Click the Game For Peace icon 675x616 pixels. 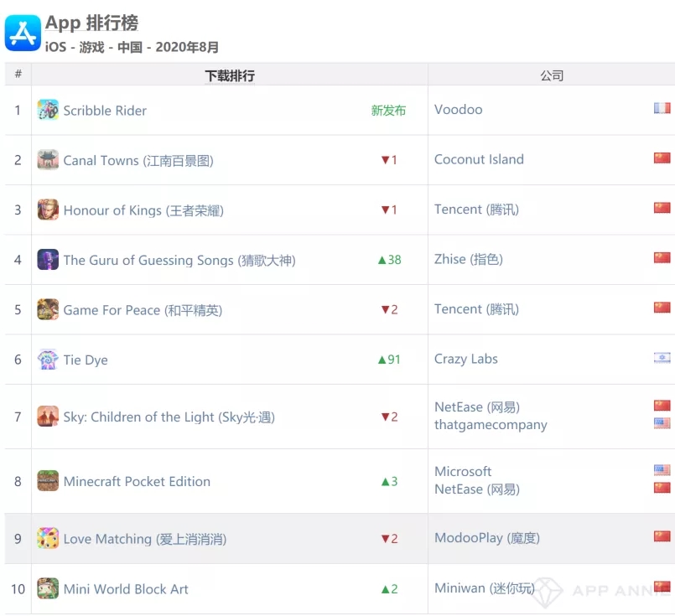point(48,310)
